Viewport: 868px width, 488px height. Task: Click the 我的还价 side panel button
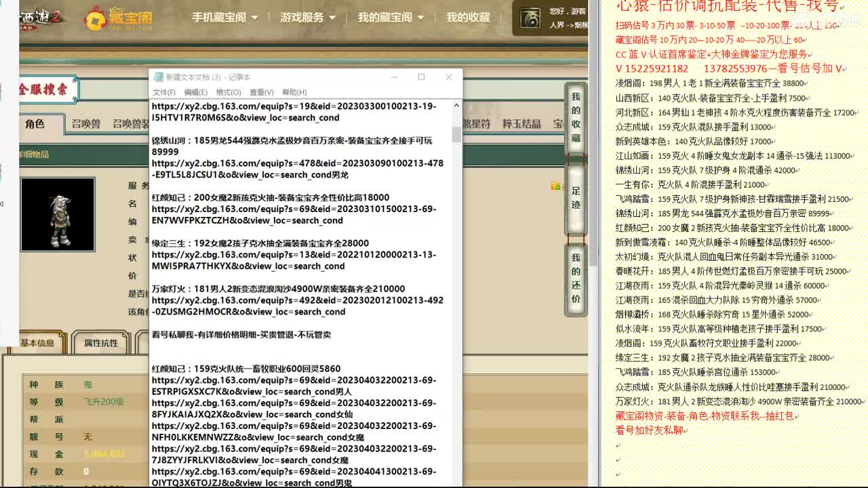[576, 279]
